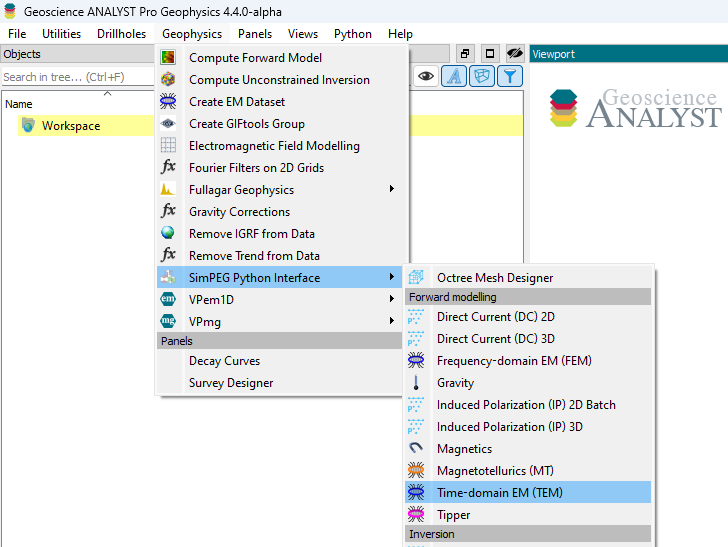Open the Drillholes menu

[x=121, y=34]
